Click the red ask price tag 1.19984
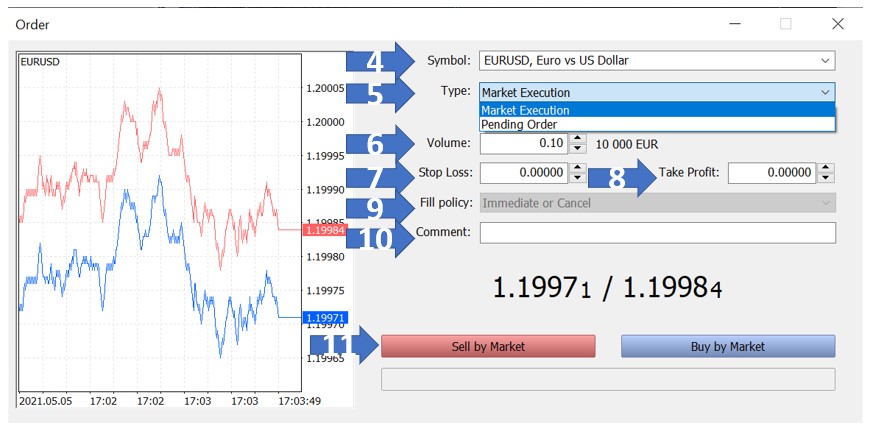The height and width of the screenshot is (428, 871). (x=326, y=230)
